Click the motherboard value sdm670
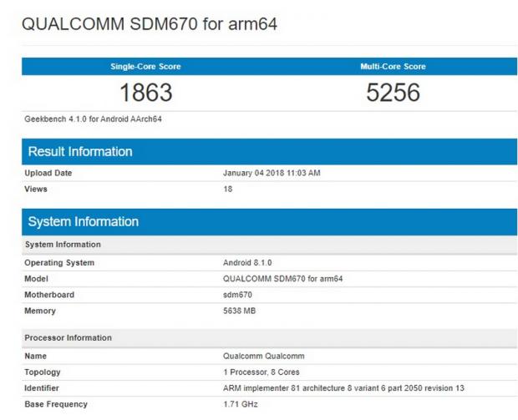Screen dimensions: 518x420 click(x=237, y=295)
